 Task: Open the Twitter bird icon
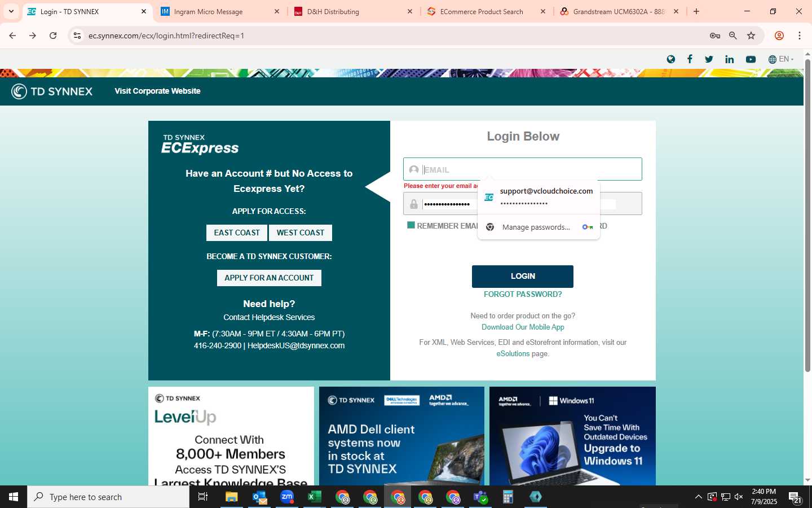pos(709,59)
